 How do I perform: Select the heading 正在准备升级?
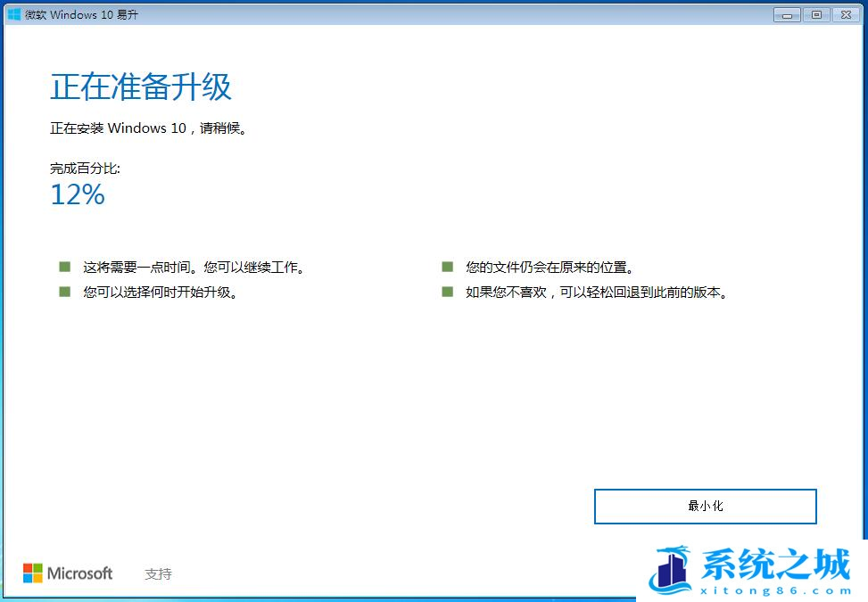(x=141, y=87)
